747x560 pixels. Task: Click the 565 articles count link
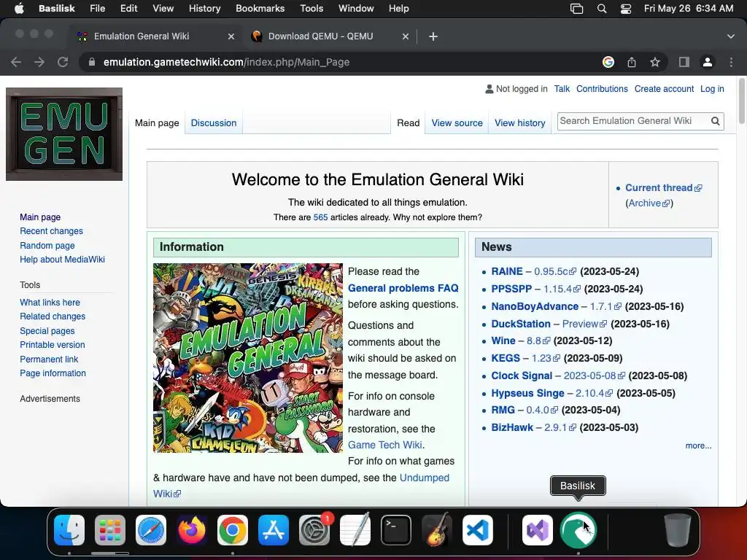coord(321,217)
